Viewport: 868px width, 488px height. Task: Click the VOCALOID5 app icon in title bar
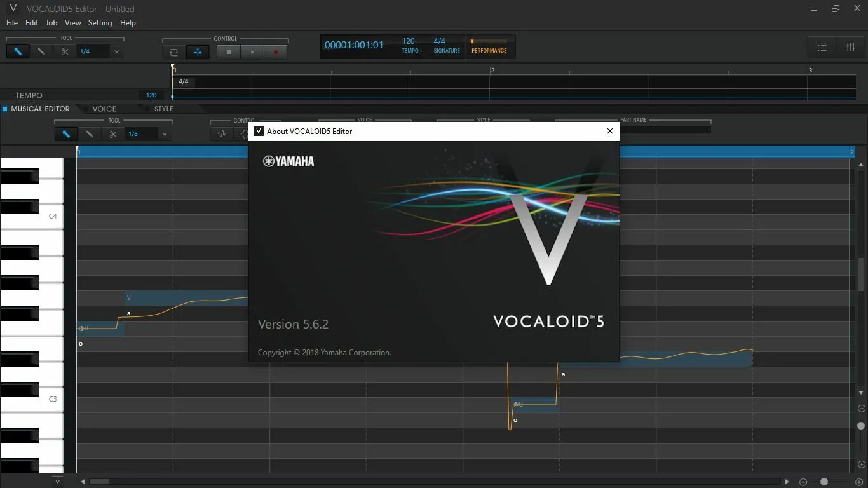coord(13,8)
